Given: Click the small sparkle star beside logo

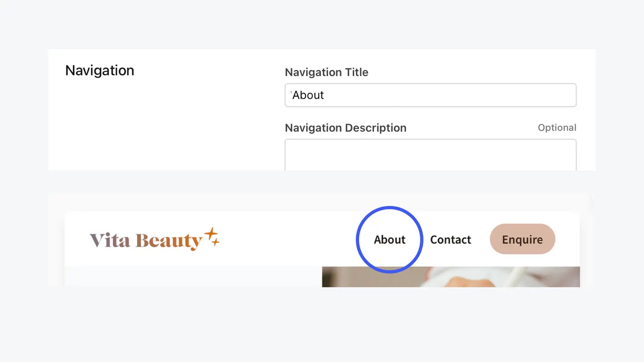Looking at the screenshot, I should [216, 243].
